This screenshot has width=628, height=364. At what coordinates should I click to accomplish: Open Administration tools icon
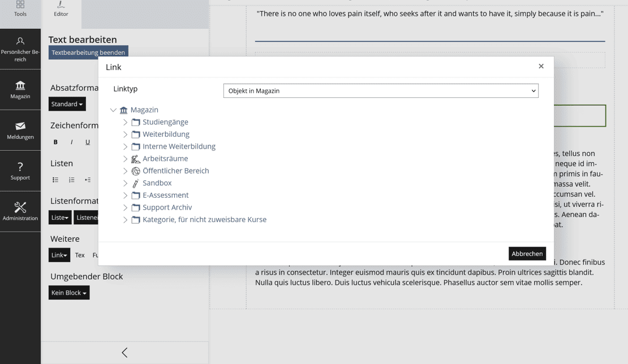(x=20, y=207)
